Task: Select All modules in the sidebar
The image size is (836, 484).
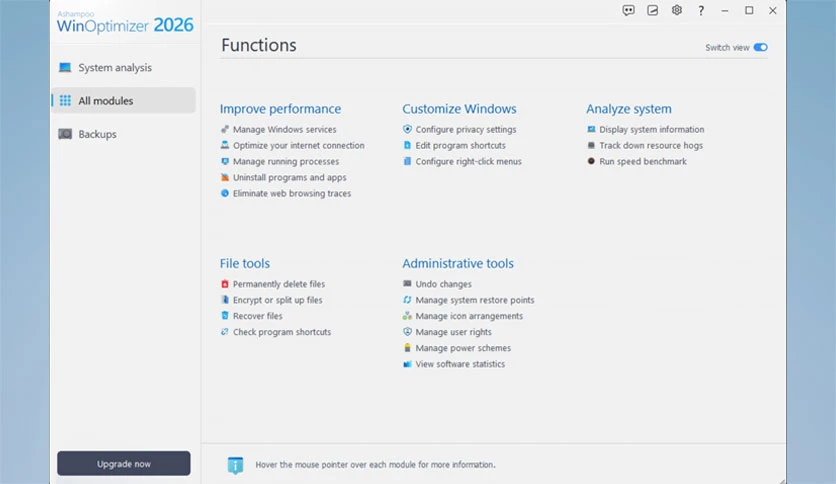Action: 123,101
